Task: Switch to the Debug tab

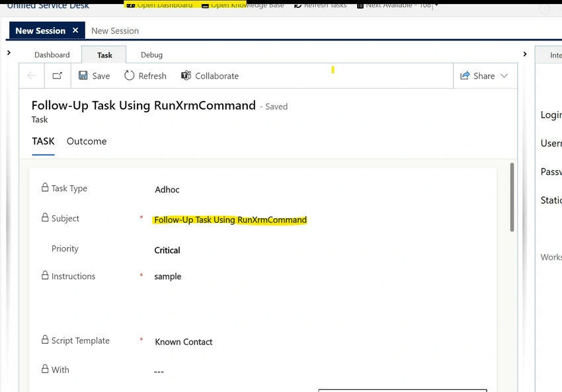Action: (151, 55)
